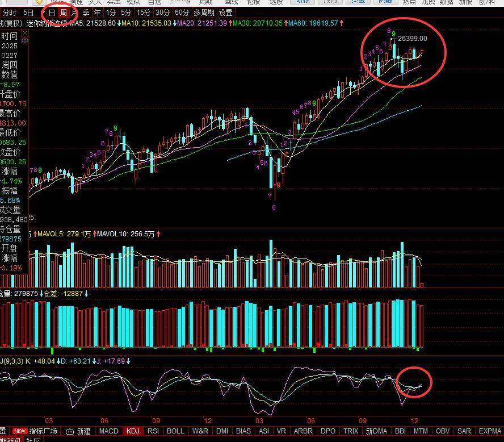Show the MTM indicator
The width and height of the screenshot is (504, 442).
point(421,431)
